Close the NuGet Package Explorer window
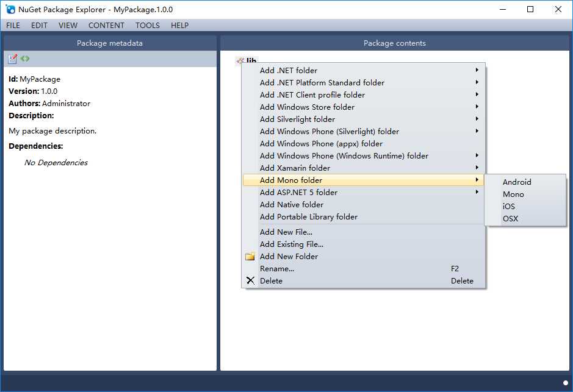The width and height of the screenshot is (573, 392). click(558, 10)
